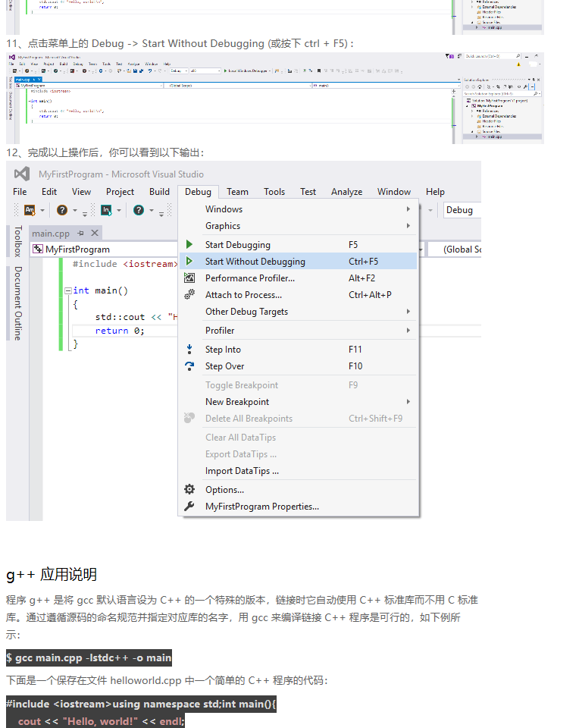Open the Analyze menu
The image size is (579, 728).
[x=346, y=192]
